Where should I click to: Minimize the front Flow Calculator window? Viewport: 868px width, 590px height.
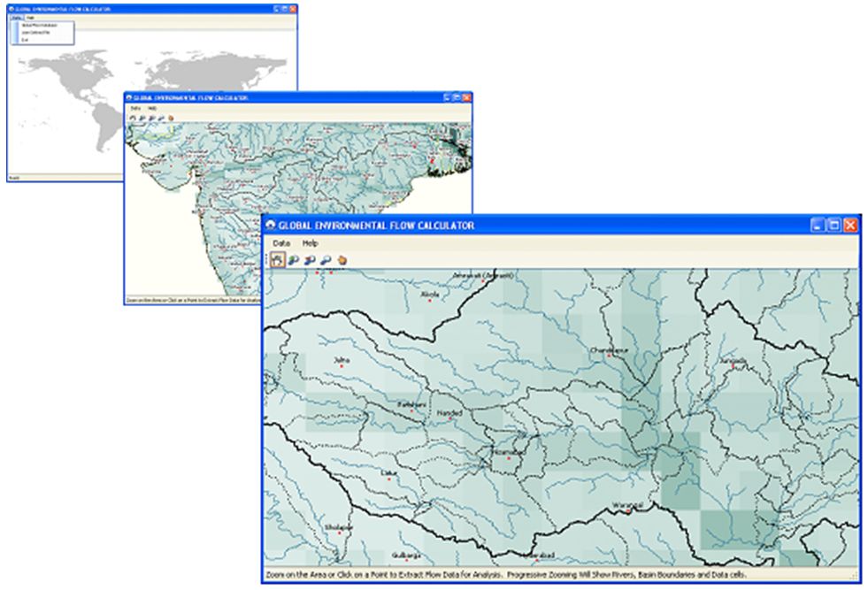pyautogui.click(x=818, y=226)
